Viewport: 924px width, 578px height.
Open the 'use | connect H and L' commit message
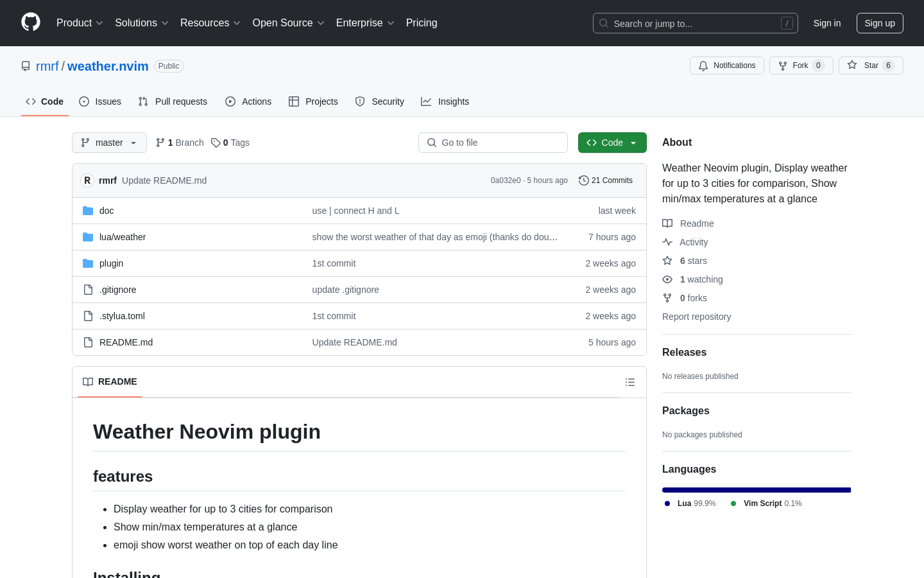(355, 211)
